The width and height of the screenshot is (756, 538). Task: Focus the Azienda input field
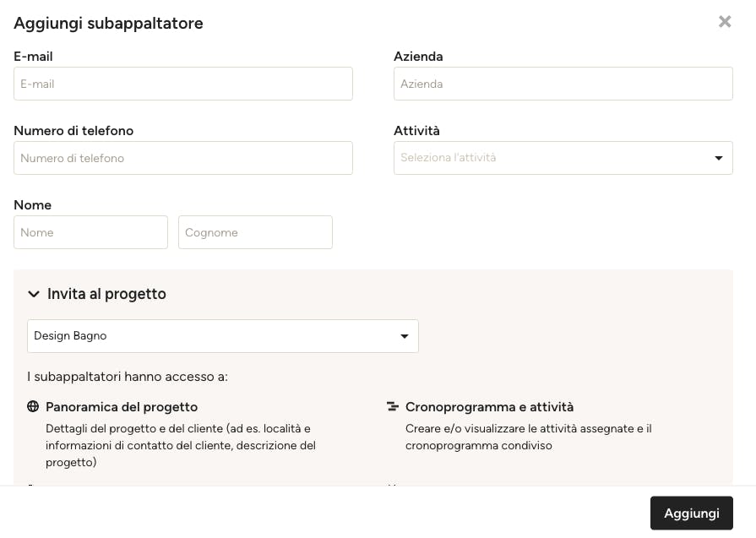pos(563,84)
